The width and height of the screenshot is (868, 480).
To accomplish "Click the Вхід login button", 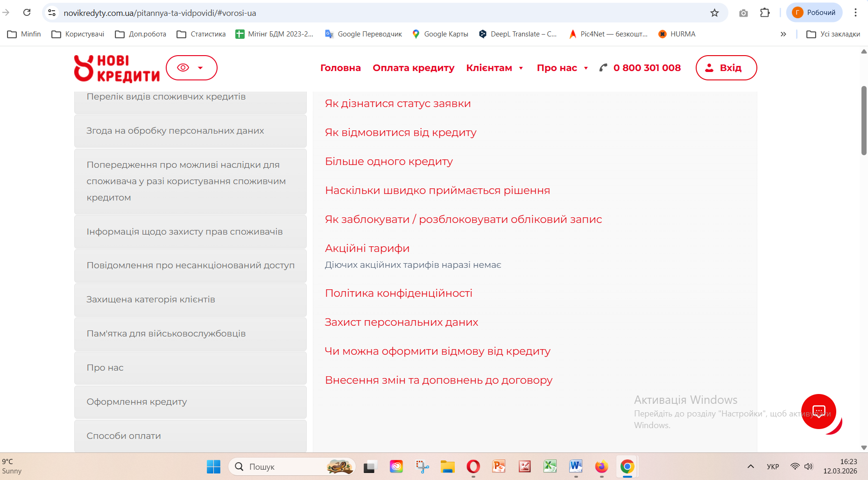I will (726, 68).
